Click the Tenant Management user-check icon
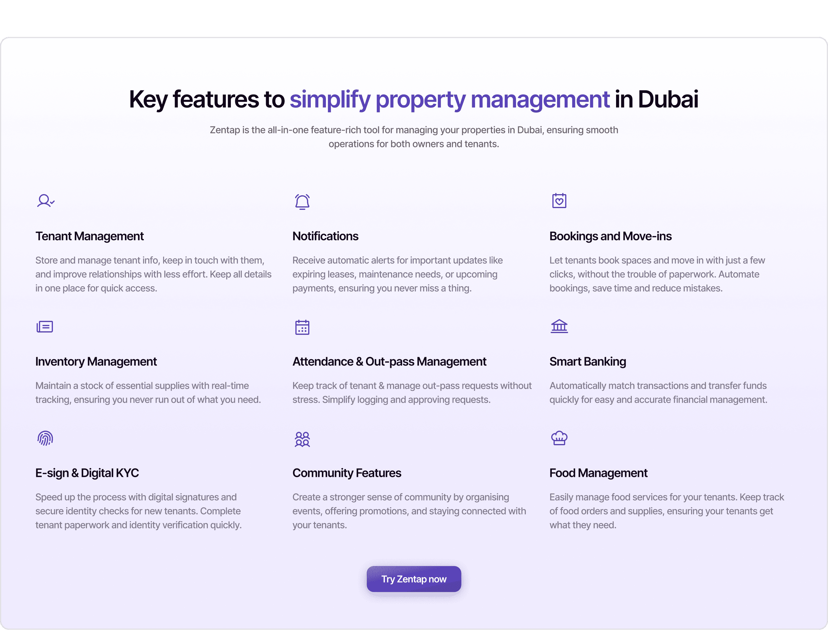Screen dimensions: 828x644 [x=45, y=201]
